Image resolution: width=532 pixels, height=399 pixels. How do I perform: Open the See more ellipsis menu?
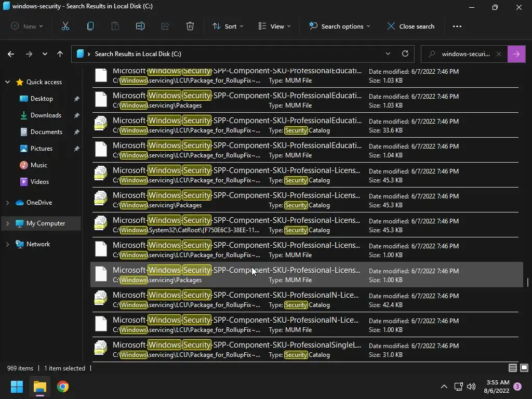457,26
